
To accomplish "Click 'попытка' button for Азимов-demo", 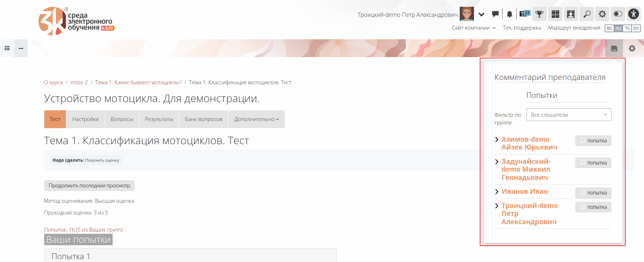I will coord(593,141).
